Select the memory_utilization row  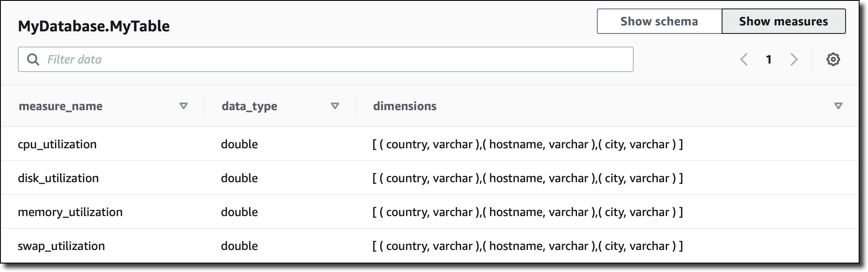point(70,212)
